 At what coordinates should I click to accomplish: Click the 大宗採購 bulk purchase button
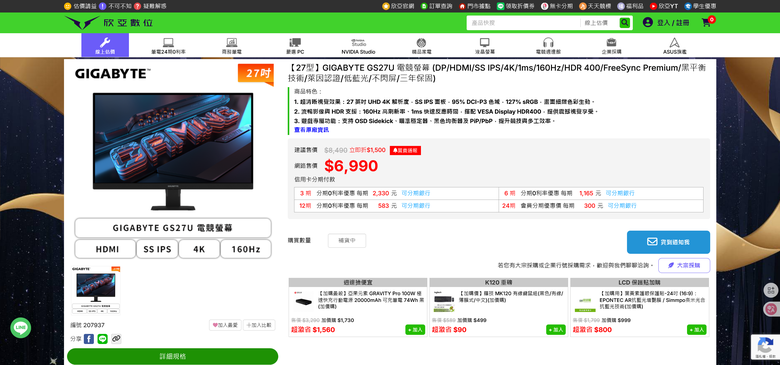(x=684, y=266)
